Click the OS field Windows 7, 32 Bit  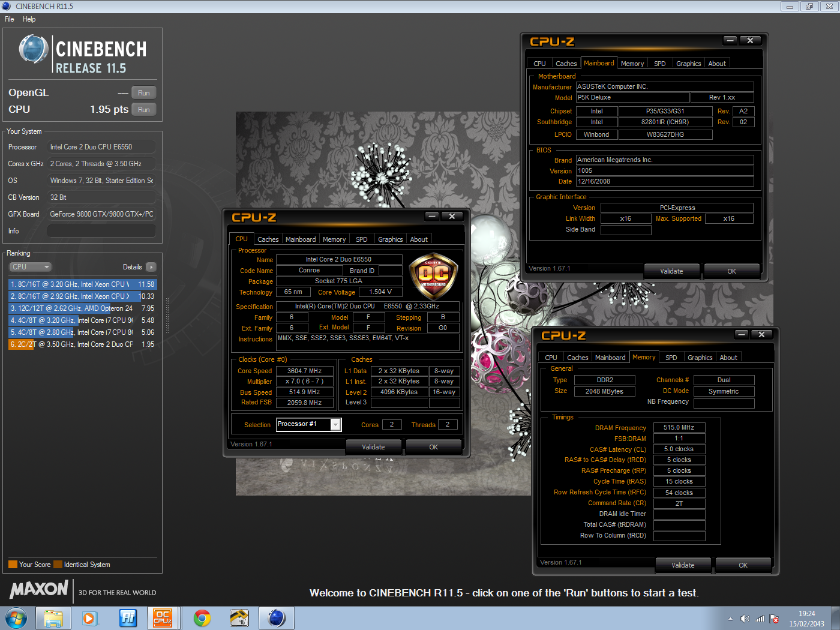(x=101, y=181)
